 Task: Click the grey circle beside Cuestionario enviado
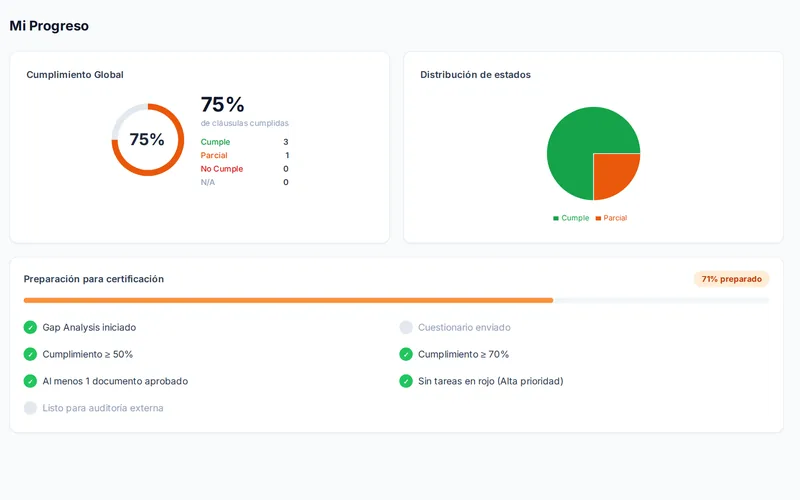coord(406,327)
